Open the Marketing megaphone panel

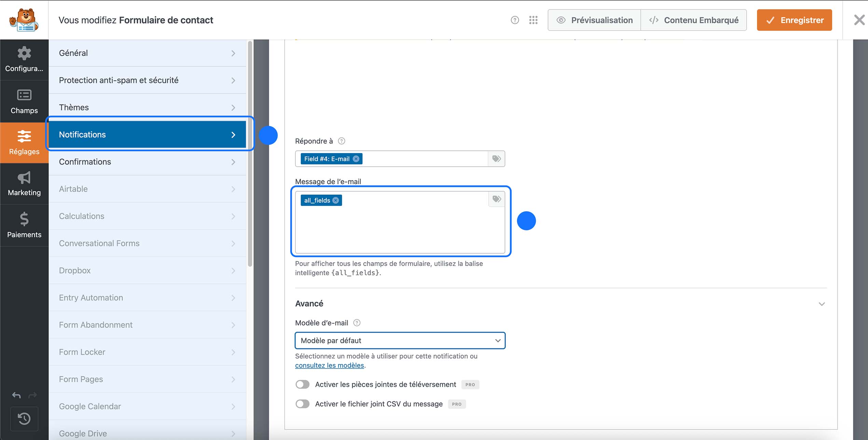tap(24, 184)
